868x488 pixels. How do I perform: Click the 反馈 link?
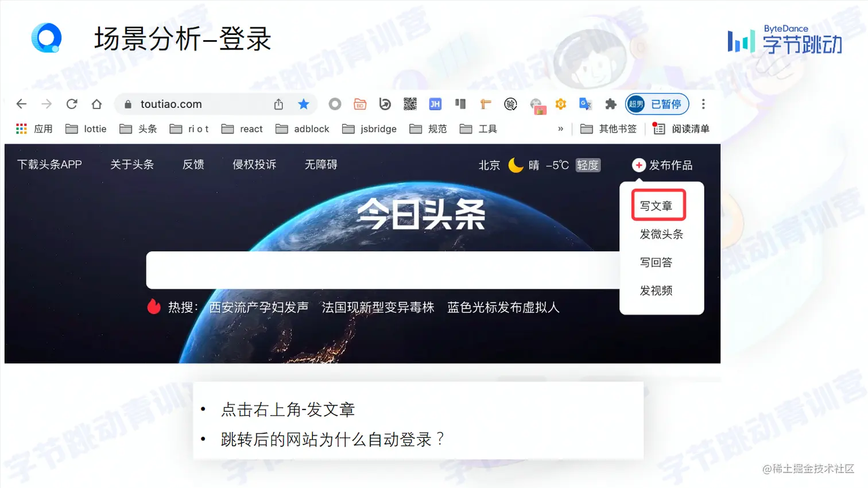click(x=193, y=165)
